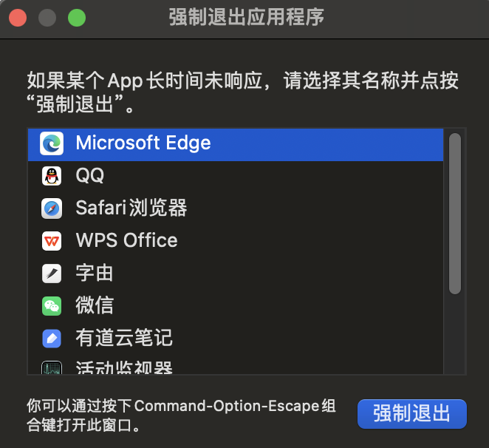The width and height of the screenshot is (489, 448).
Task: Click the Safari compass icon
Action: [52, 208]
